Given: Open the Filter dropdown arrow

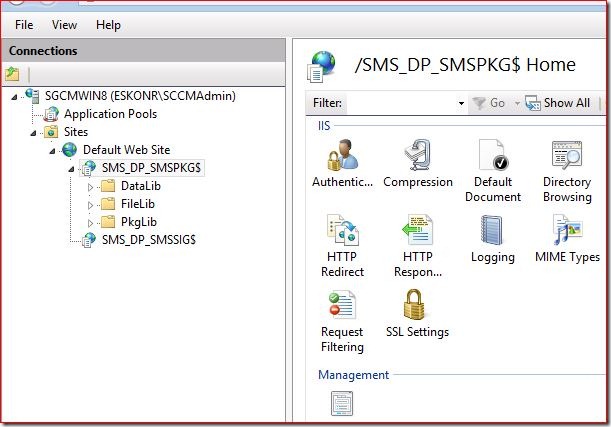Looking at the screenshot, I should (x=461, y=103).
